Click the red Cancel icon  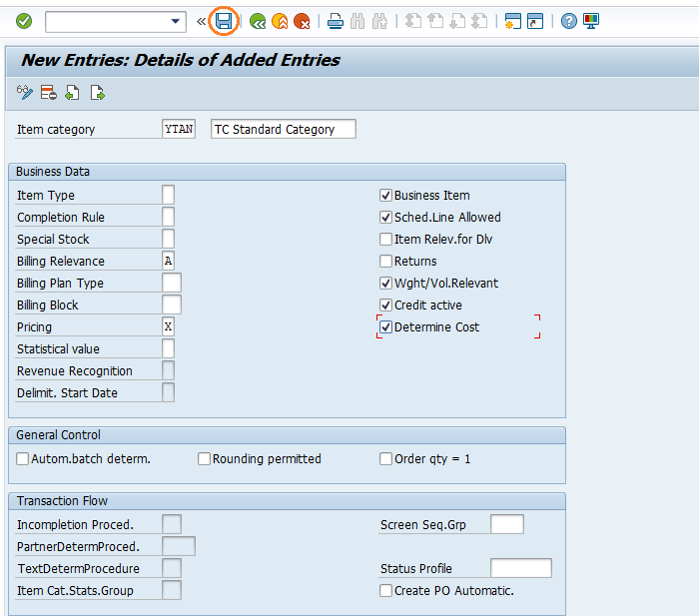click(x=302, y=21)
